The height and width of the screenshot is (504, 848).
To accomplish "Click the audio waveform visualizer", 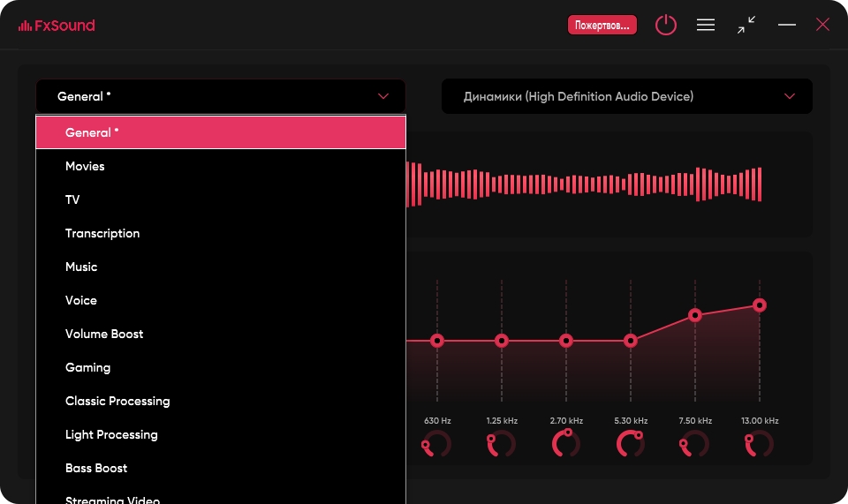I will (583, 184).
